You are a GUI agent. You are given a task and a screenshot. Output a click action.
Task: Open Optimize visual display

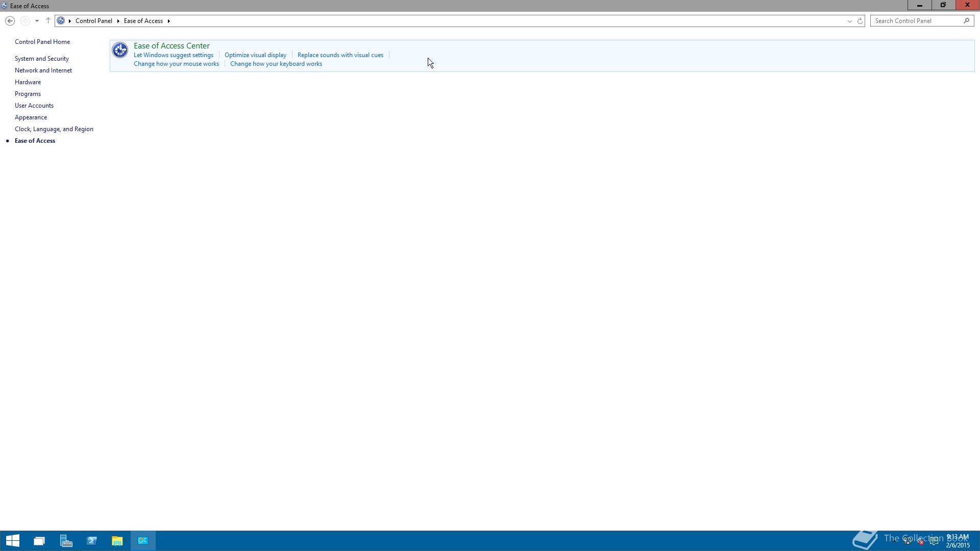[x=255, y=55]
